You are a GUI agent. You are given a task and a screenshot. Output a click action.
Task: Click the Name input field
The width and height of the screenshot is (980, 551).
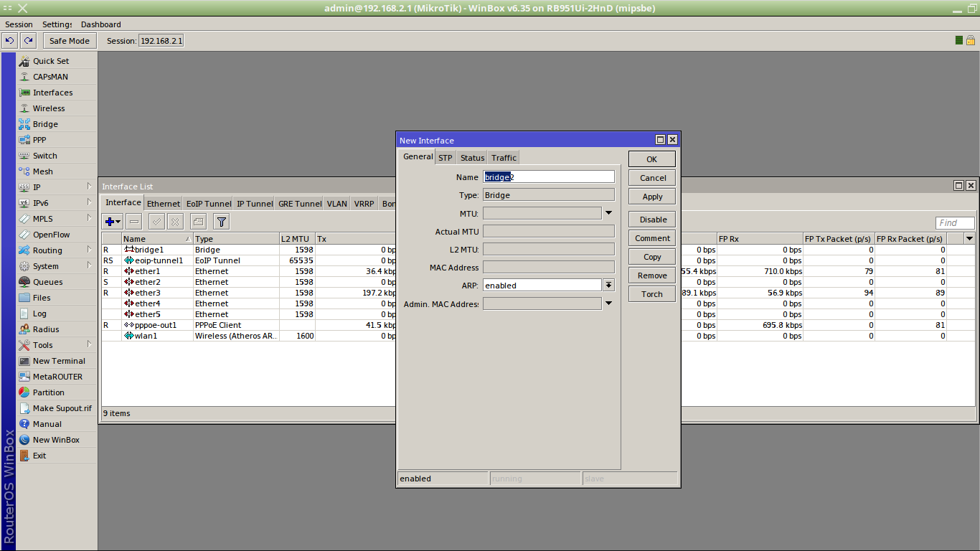[x=549, y=176]
